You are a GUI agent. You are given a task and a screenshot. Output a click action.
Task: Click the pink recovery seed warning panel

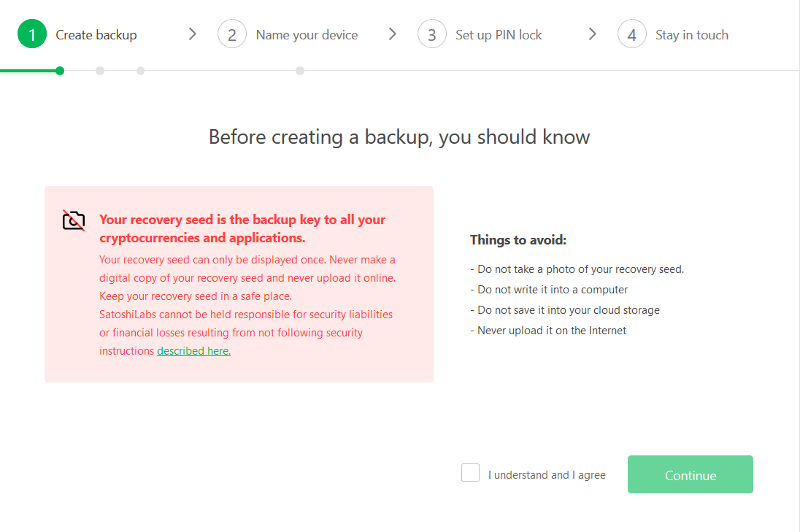(x=239, y=285)
